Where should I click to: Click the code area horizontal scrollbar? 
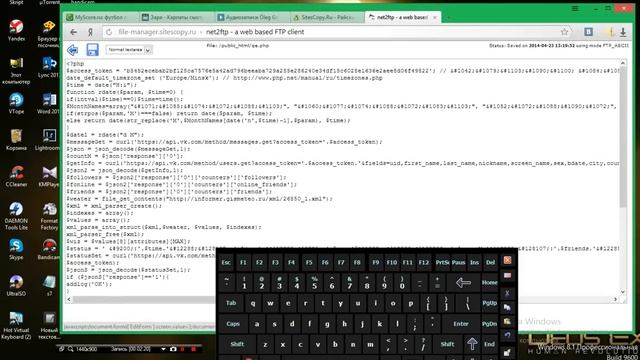pos(342,299)
